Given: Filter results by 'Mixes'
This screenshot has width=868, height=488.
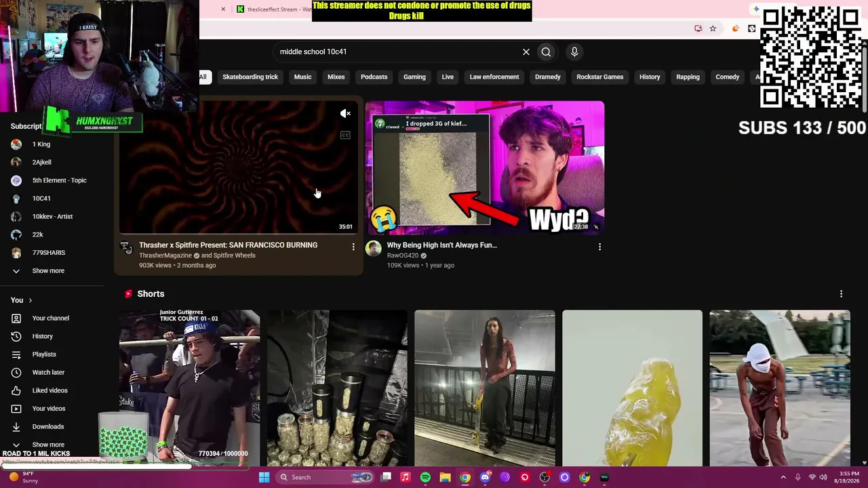Looking at the screenshot, I should pos(336,77).
